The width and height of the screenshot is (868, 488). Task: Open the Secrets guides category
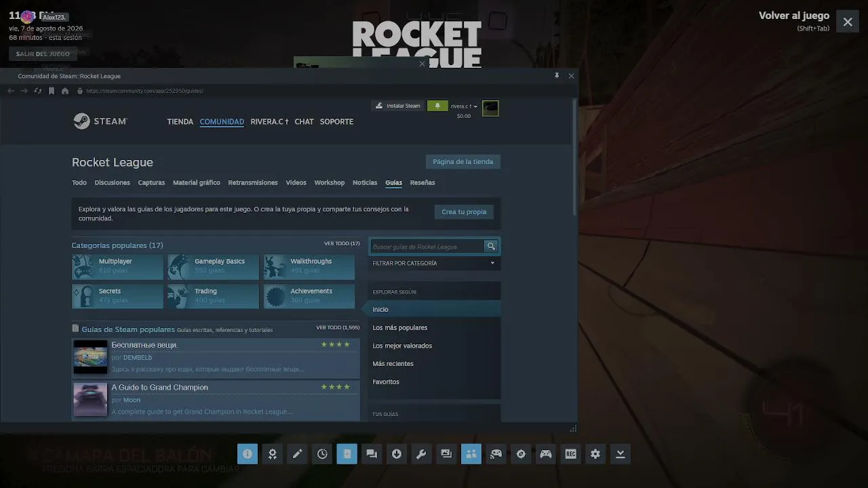click(117, 296)
